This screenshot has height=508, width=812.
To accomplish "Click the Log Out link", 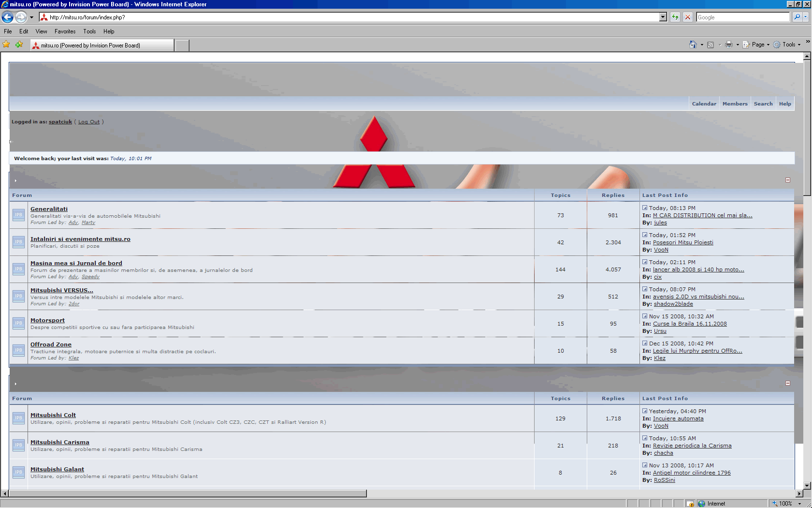I will click(x=89, y=122).
